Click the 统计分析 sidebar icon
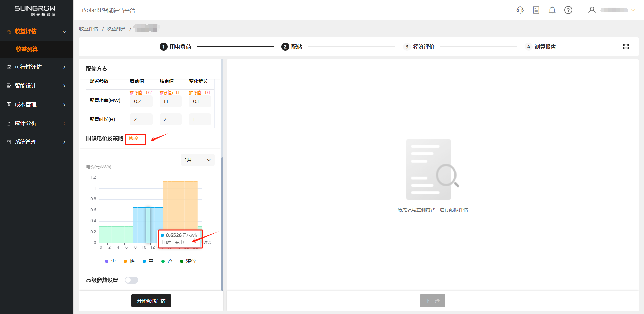644x314 pixels. (x=9, y=123)
